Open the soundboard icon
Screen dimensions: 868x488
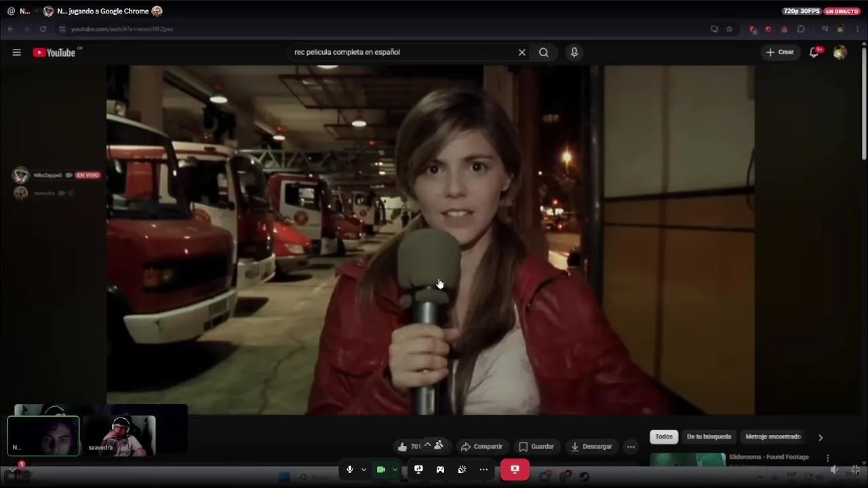[x=462, y=469]
